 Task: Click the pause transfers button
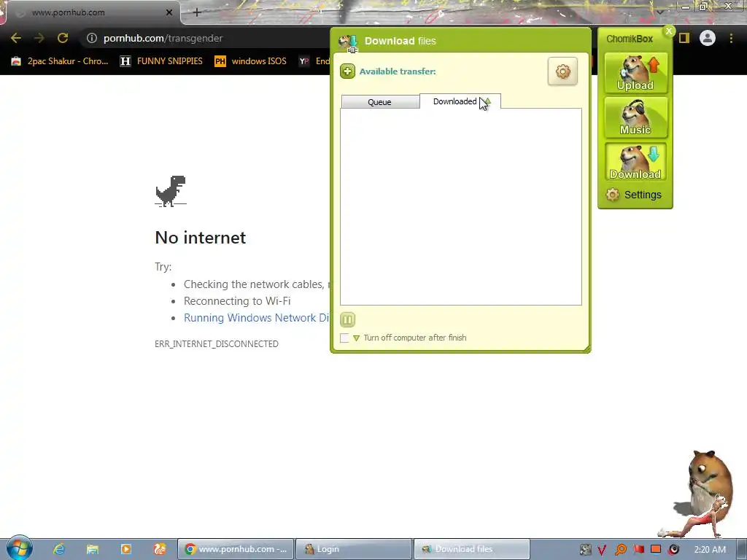click(347, 319)
